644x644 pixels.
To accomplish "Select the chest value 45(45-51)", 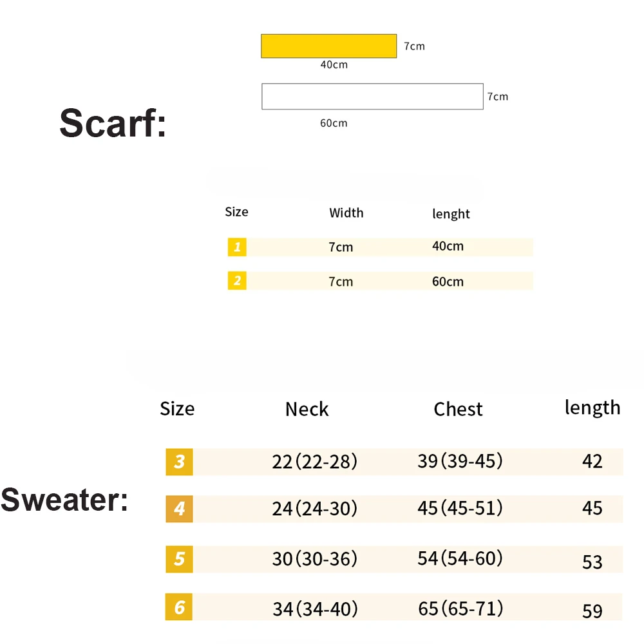I will (x=460, y=508).
